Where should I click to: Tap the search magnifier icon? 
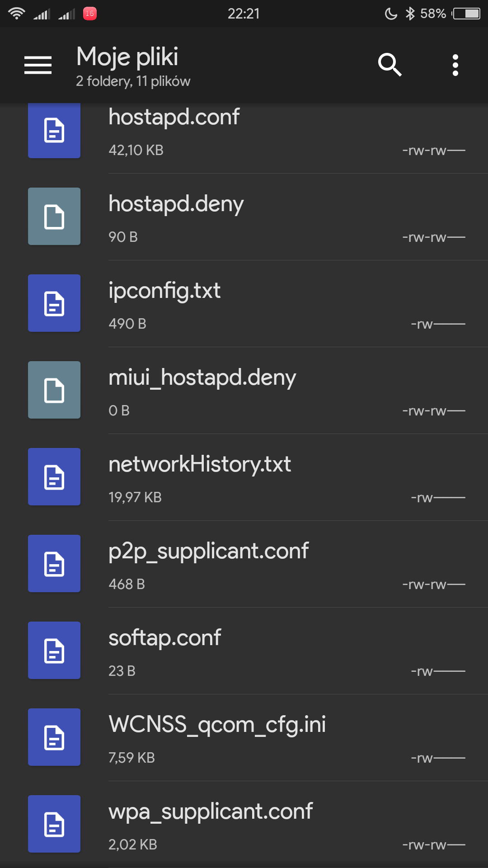(x=389, y=65)
